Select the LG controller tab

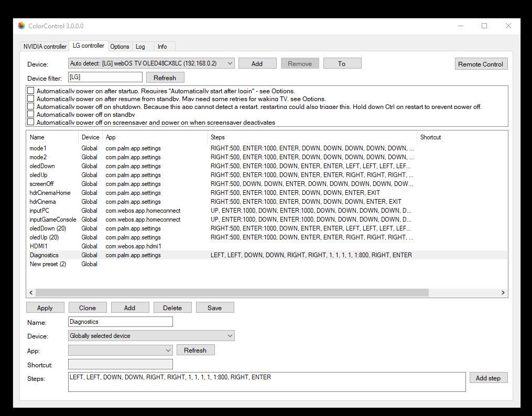[89, 46]
